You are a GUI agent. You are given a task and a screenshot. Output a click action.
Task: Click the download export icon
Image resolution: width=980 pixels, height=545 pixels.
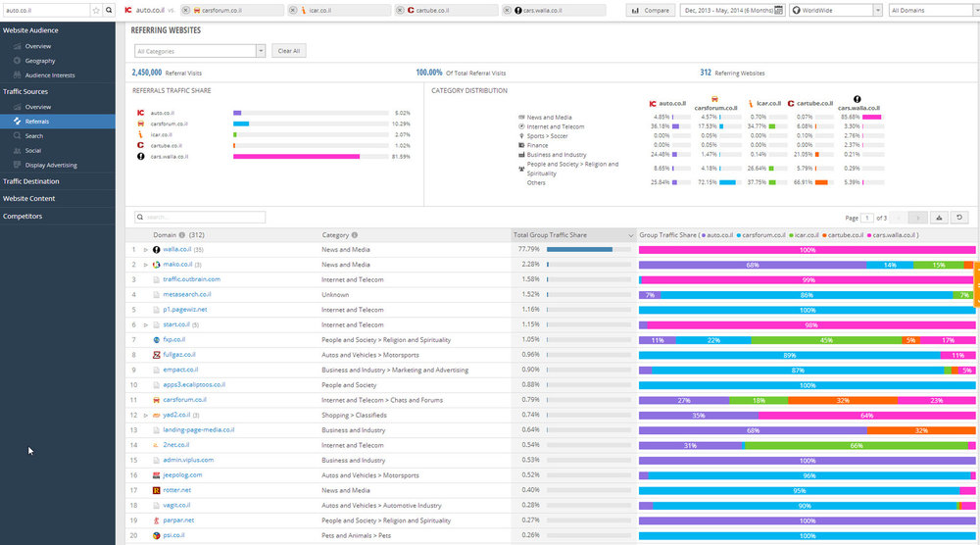[939, 218]
